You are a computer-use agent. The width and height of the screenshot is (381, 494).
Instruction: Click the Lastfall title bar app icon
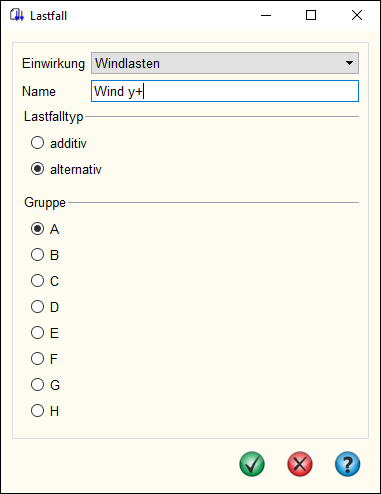pyautogui.click(x=17, y=15)
